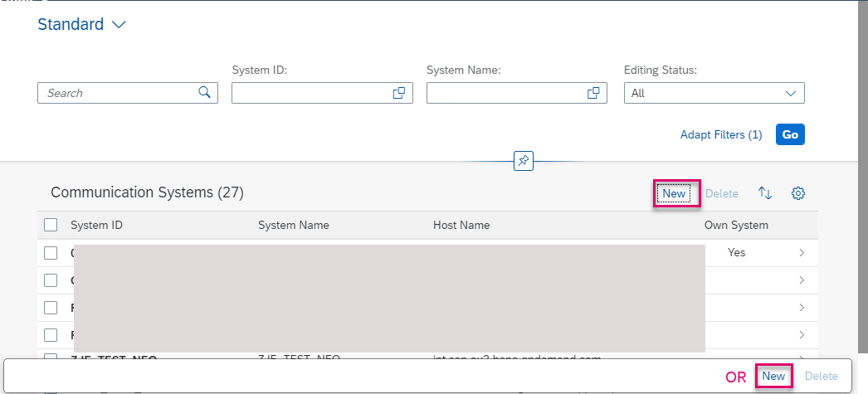Image resolution: width=868 pixels, height=394 pixels.
Task: Open details arrow of second table row
Action: (802, 280)
